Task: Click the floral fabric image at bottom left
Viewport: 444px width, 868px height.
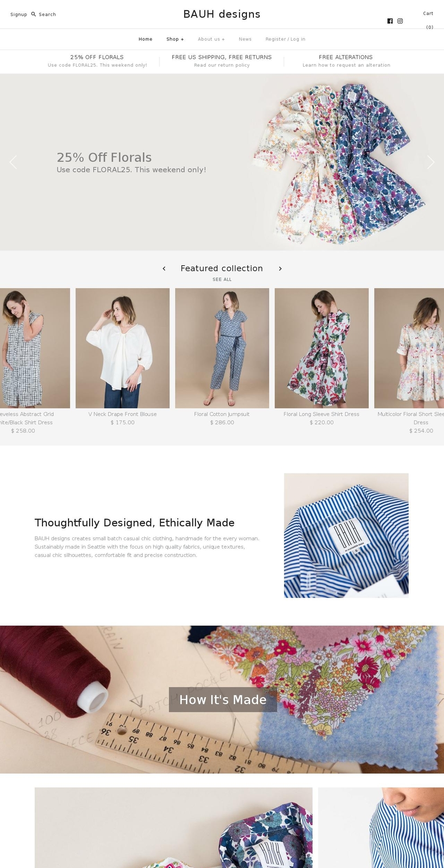Action: (173, 828)
